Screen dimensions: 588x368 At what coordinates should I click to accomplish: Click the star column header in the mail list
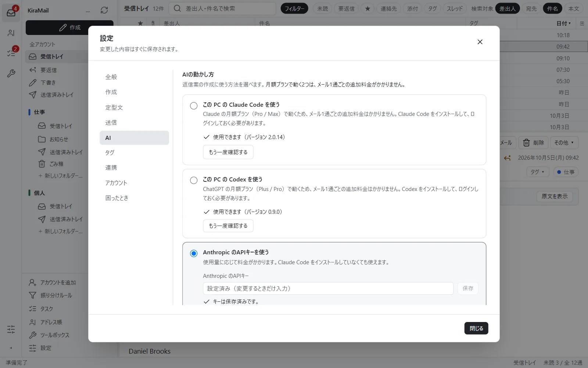point(140,24)
